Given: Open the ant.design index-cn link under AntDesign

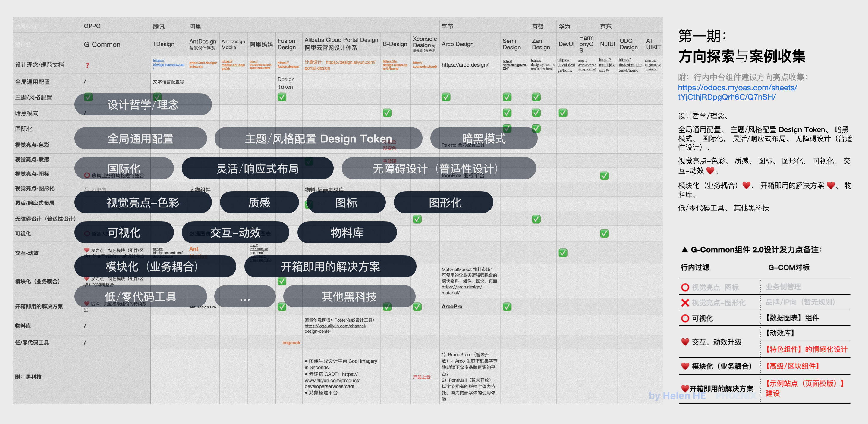Looking at the screenshot, I should tap(203, 64).
